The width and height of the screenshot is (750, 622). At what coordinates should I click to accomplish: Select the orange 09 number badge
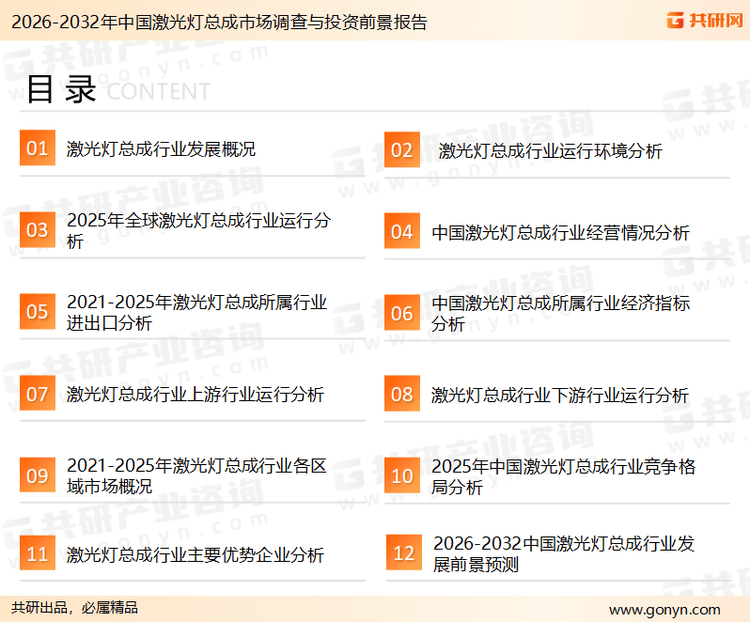point(37,476)
